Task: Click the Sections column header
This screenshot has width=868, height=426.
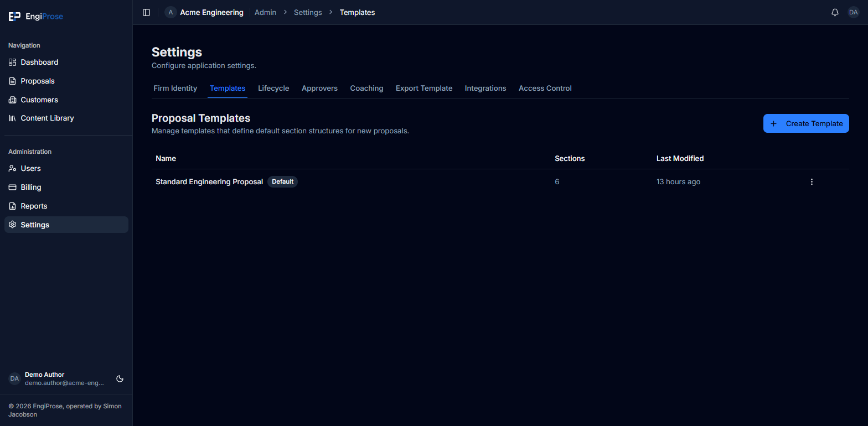Action: [x=570, y=158]
